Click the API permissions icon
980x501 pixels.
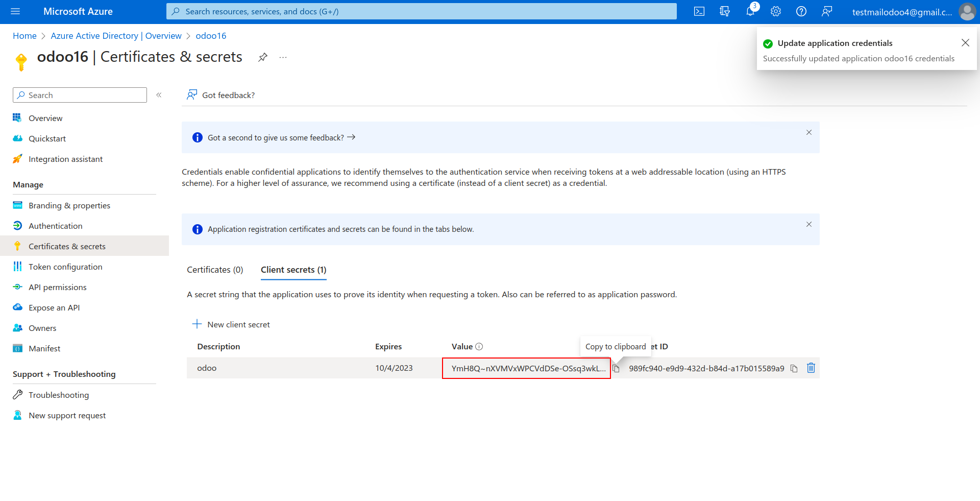click(17, 287)
